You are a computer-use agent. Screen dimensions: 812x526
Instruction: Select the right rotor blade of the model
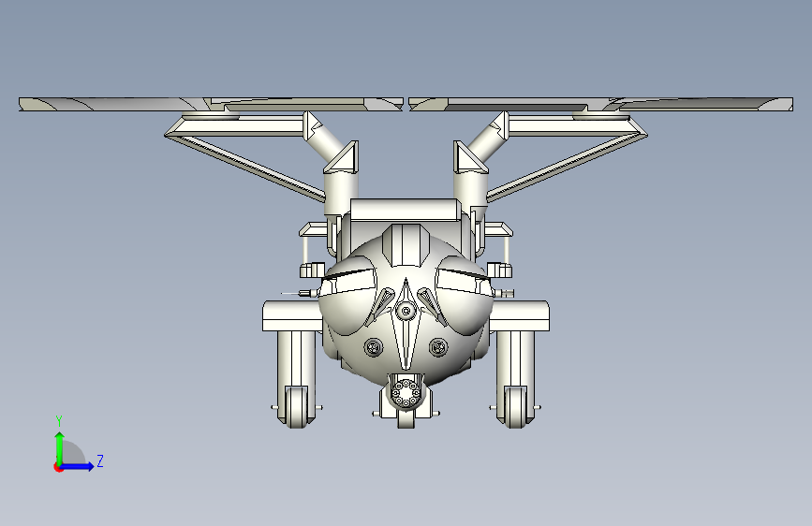[600, 104]
